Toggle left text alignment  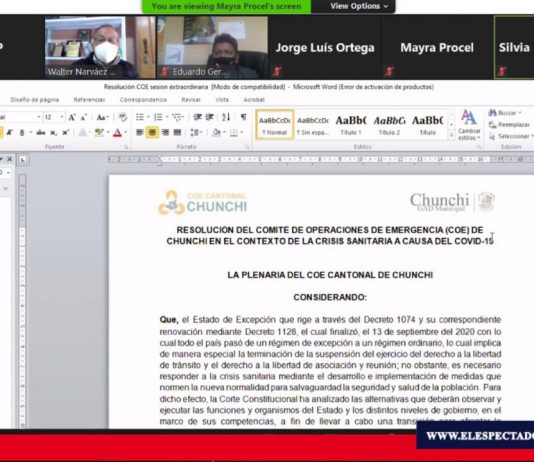pos(140,132)
